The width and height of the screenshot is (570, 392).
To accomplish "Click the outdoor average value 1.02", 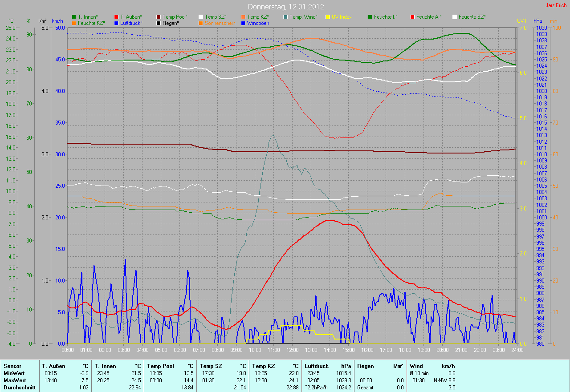I will tap(84, 388).
